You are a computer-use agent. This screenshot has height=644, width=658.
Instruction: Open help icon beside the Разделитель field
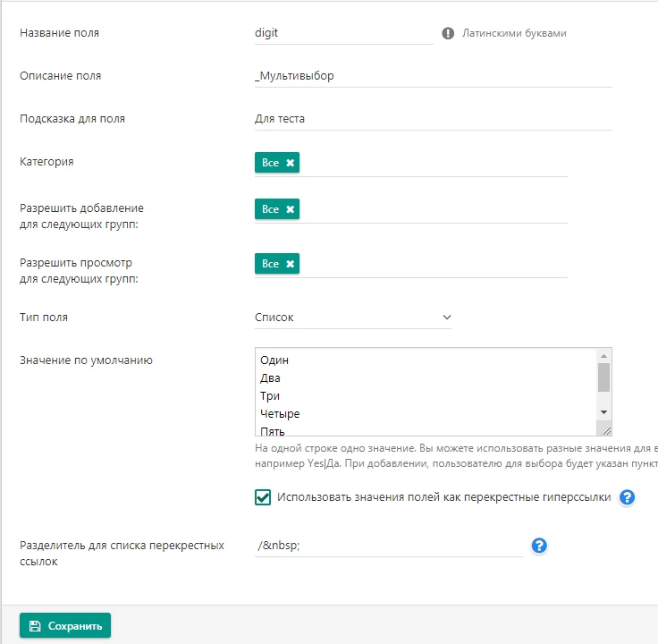click(539, 546)
